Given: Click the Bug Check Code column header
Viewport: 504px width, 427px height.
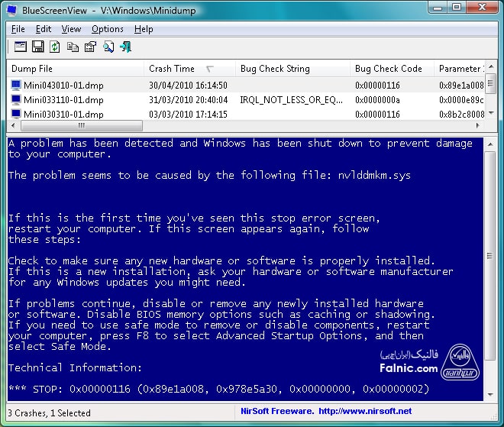Looking at the screenshot, I should click(388, 69).
